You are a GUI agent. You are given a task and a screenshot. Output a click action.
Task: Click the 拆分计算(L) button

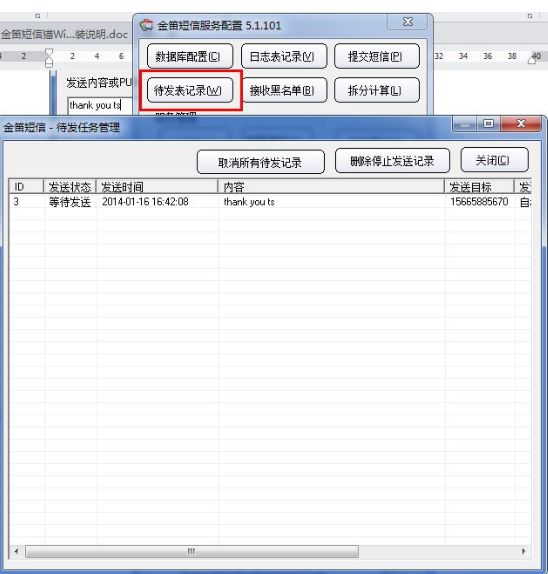377,90
